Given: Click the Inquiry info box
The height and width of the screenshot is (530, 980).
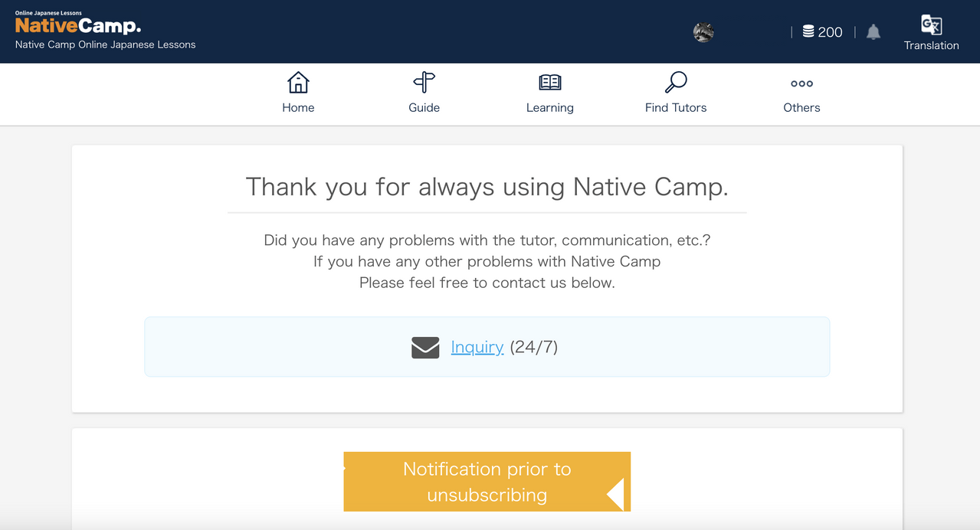Looking at the screenshot, I should click(487, 347).
